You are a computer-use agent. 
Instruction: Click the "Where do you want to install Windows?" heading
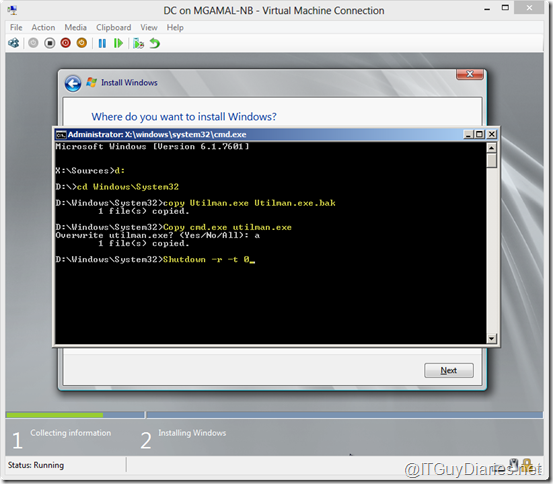(184, 117)
